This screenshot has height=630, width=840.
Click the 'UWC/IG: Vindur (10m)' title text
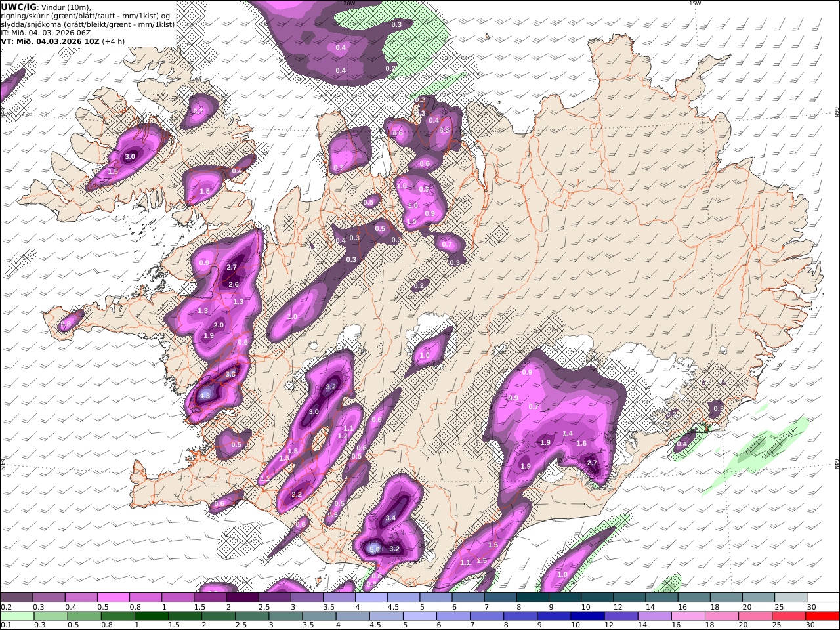(46, 7)
